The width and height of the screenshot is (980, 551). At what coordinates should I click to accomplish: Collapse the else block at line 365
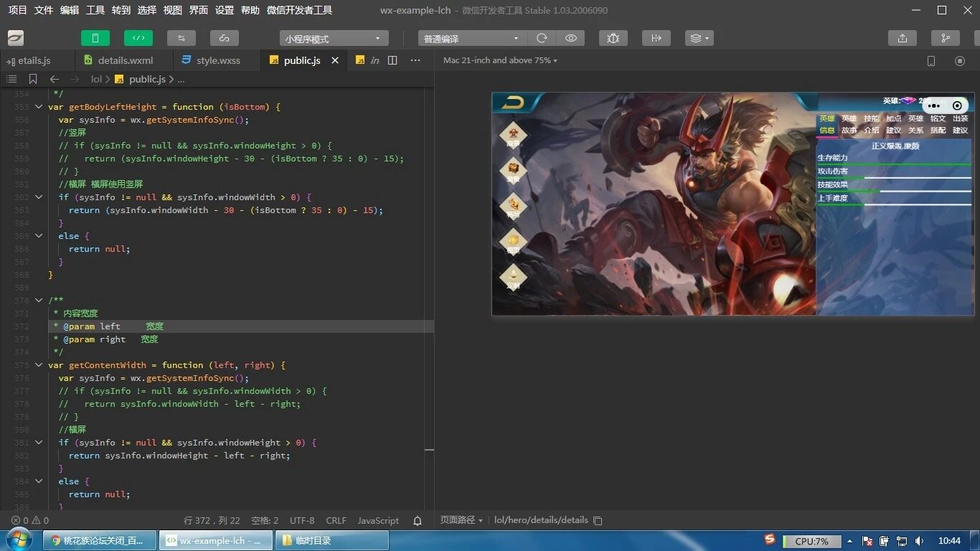[x=39, y=236]
